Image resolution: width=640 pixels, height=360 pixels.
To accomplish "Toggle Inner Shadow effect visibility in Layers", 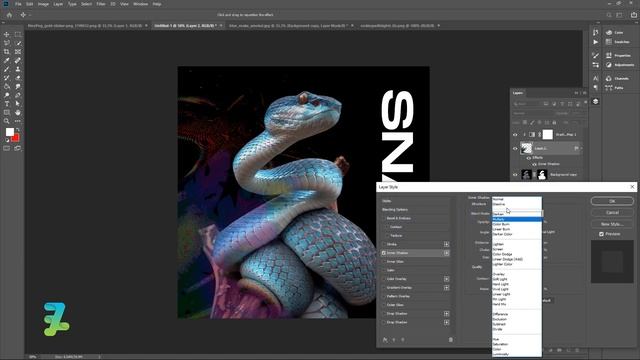I will pos(534,164).
